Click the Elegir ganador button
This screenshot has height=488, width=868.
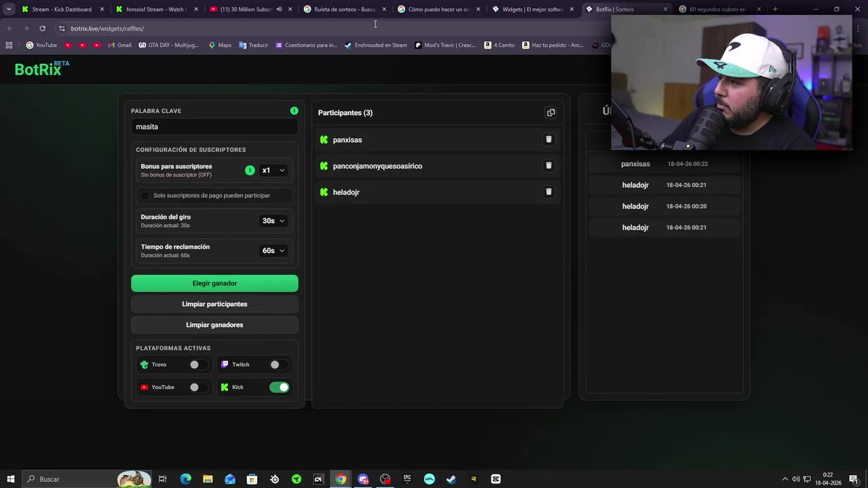point(214,283)
